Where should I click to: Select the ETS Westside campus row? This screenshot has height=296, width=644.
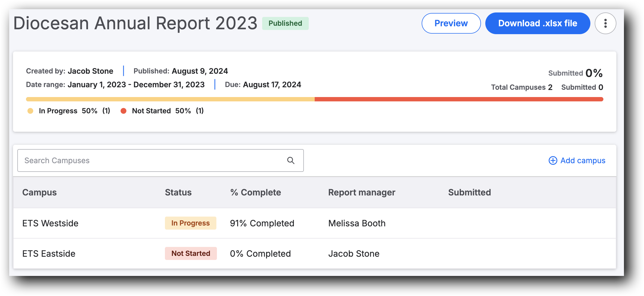pos(50,223)
